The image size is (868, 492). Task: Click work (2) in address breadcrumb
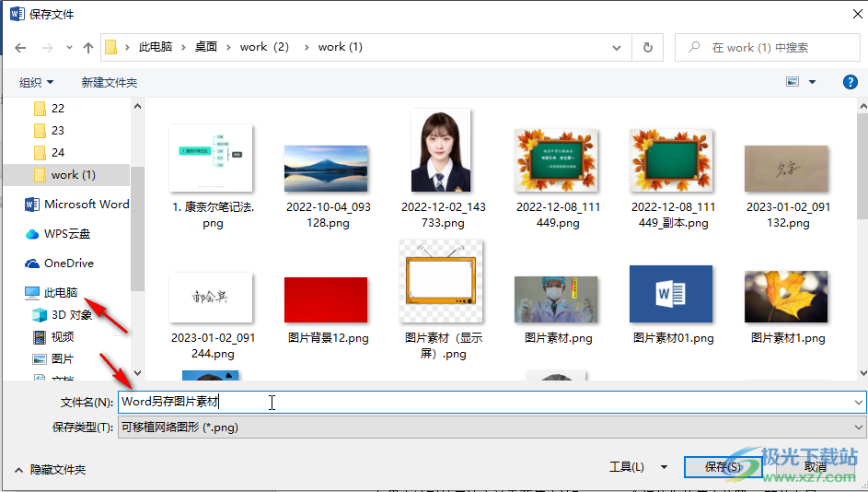point(264,47)
